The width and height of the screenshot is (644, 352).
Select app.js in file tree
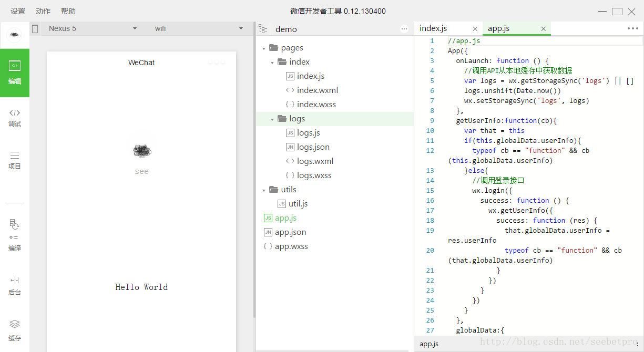(x=280, y=218)
